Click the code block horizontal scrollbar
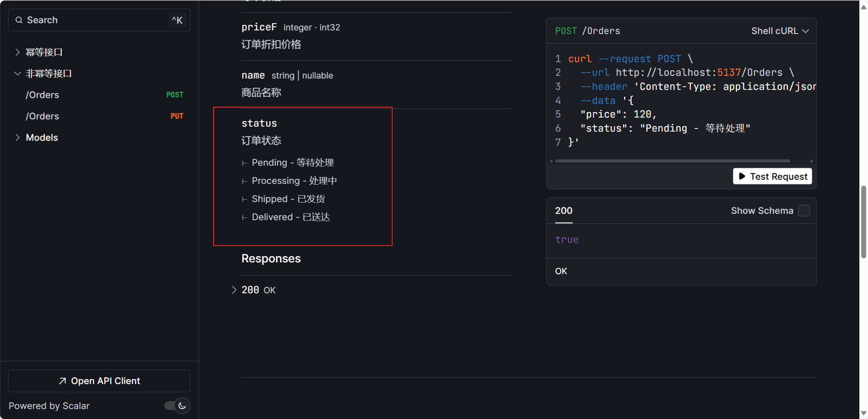Screen dimensions: 868x419 point(672,161)
